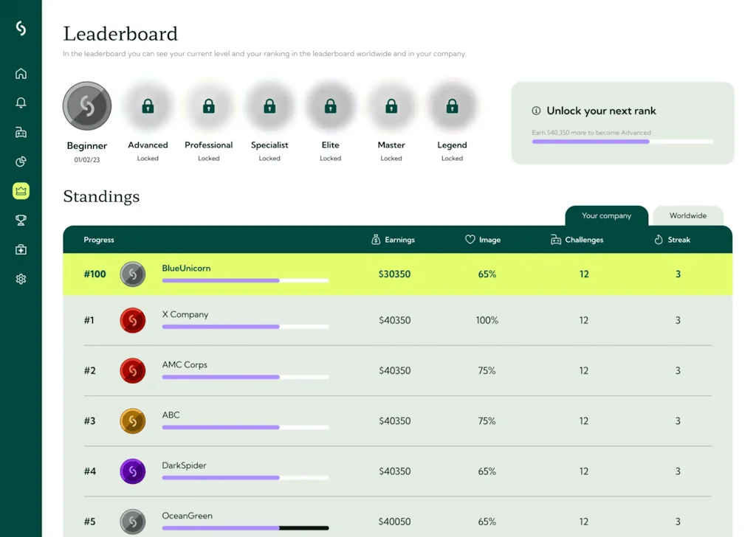Click DarkSpider's purple avatar thumbnail
The image size is (756, 537).
132,471
